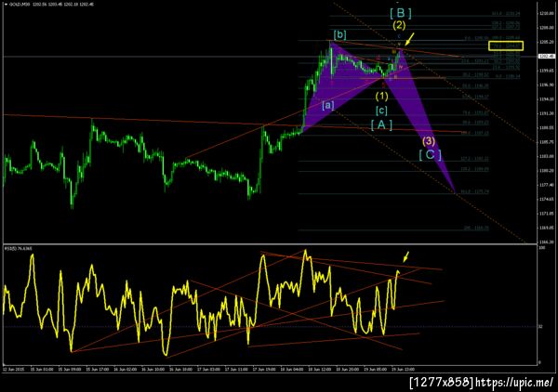Select the lowercase [a] wave label
Screen dimensions: 558x392
point(328,105)
